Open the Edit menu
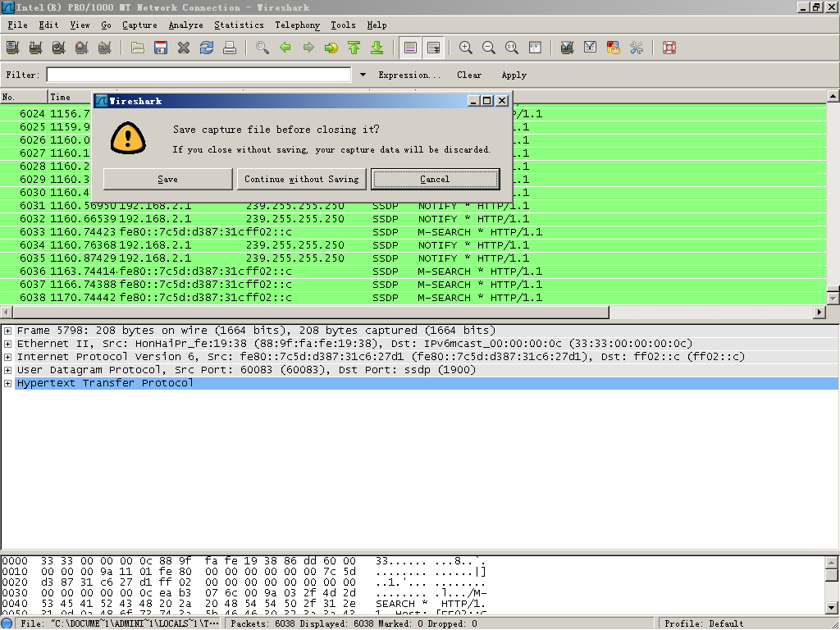This screenshot has height=630, width=840. [48, 25]
